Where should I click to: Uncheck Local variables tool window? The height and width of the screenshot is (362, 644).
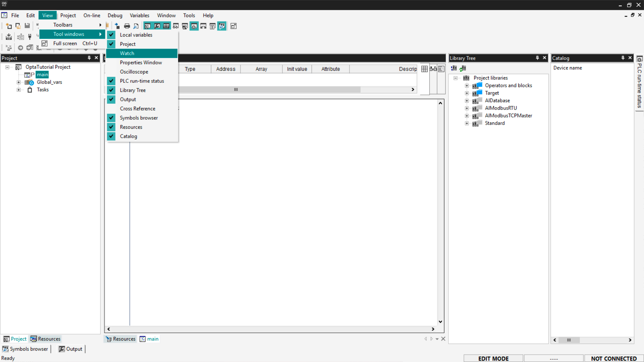click(x=136, y=35)
